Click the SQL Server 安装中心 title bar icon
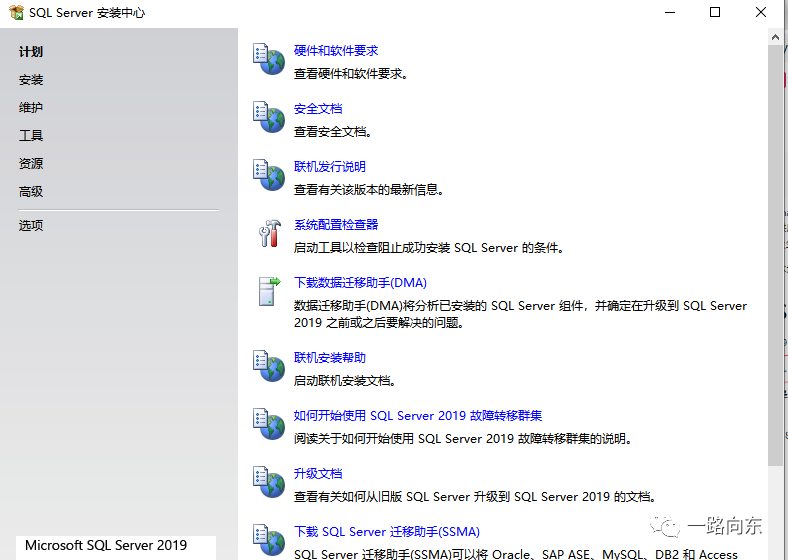The width and height of the screenshot is (788, 560). click(16, 13)
